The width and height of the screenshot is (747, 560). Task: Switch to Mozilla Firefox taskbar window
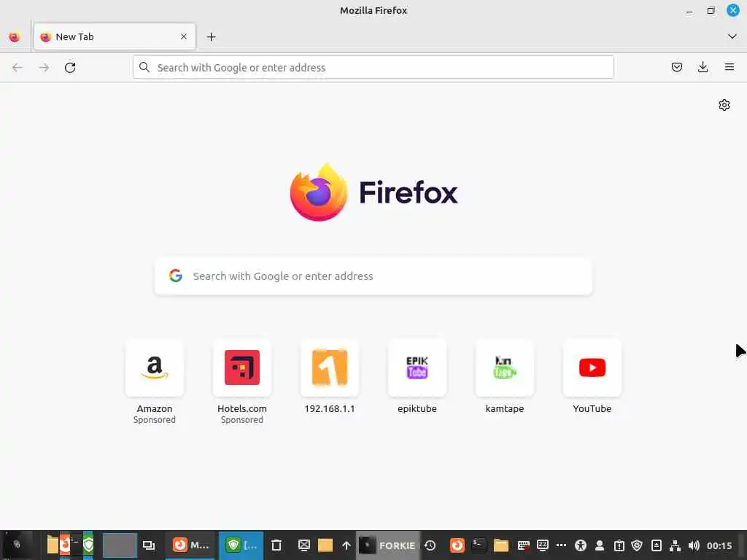[190, 545]
